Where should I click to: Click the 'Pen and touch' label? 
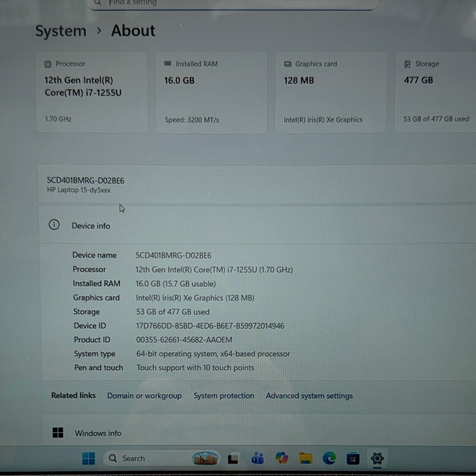click(x=98, y=368)
